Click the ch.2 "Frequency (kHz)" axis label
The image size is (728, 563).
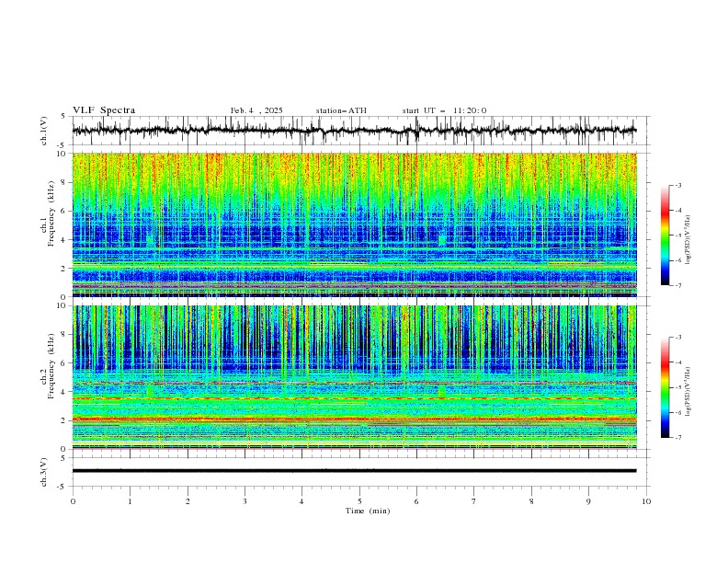51,365
